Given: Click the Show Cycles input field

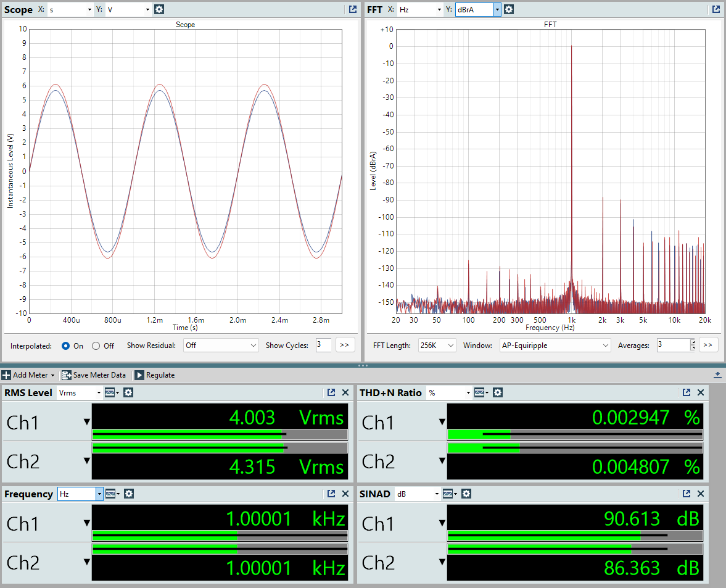Looking at the screenshot, I should [x=323, y=345].
